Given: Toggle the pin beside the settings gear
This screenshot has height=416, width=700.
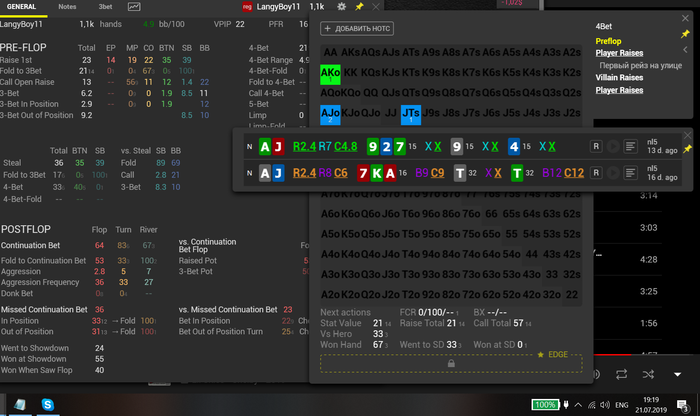Looking at the screenshot, I should pyautogui.click(x=359, y=7).
